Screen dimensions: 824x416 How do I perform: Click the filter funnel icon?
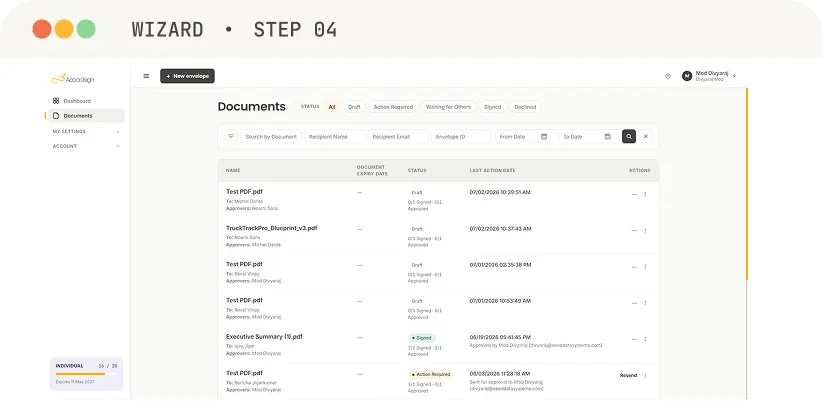tap(231, 136)
